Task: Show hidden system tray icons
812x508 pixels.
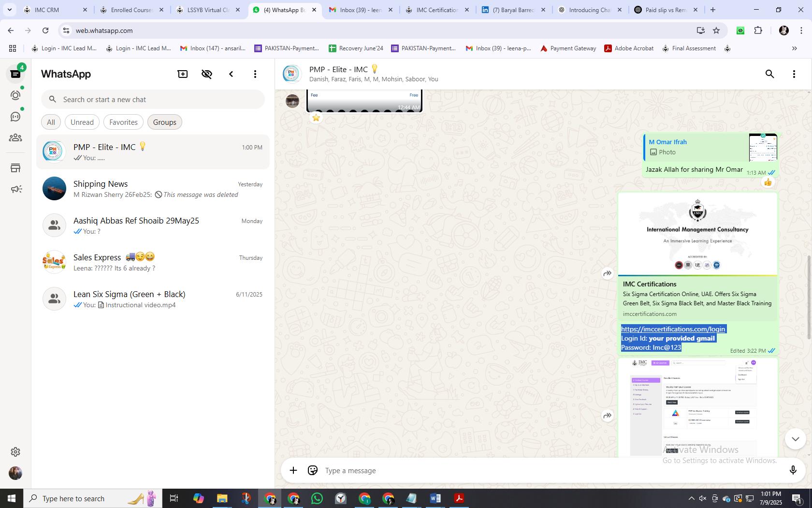Action: [x=691, y=498]
